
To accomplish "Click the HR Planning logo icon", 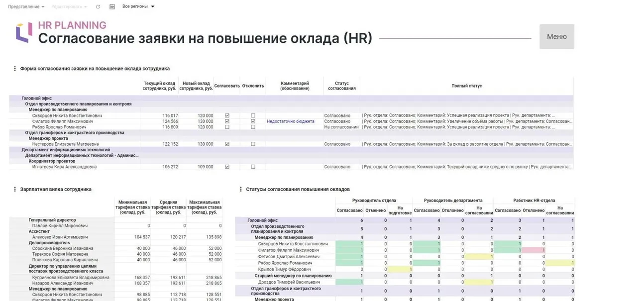I will tap(23, 33).
